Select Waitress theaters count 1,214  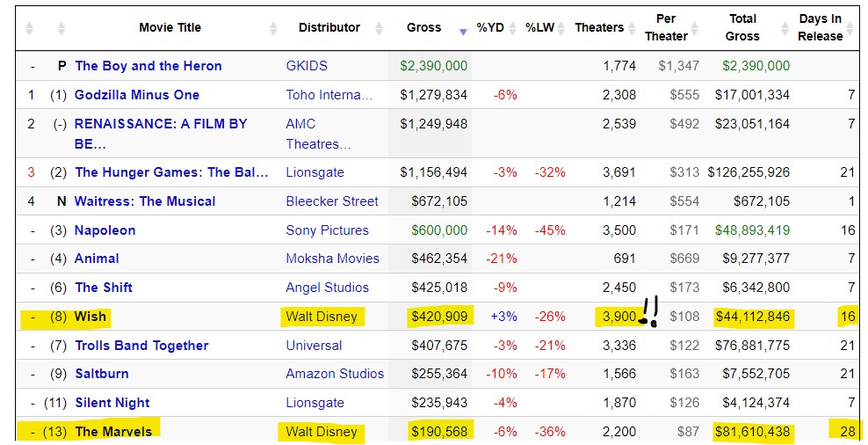[619, 201]
